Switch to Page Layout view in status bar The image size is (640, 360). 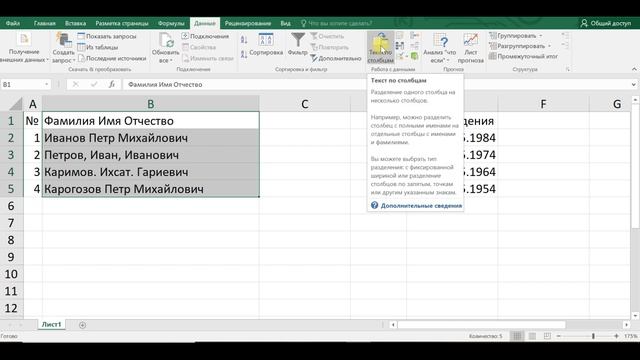coord(532,336)
